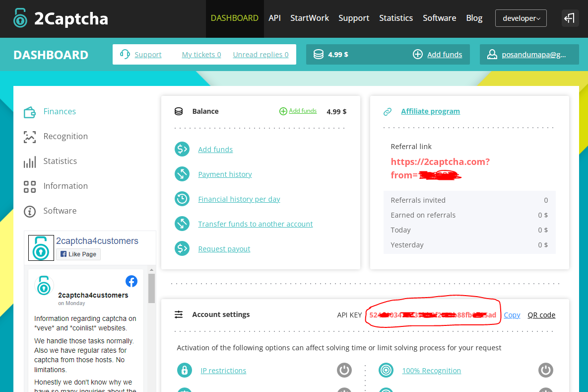Click the Facebook Like Page button
Image resolution: width=588 pixels, height=392 pixels.
[x=78, y=254]
